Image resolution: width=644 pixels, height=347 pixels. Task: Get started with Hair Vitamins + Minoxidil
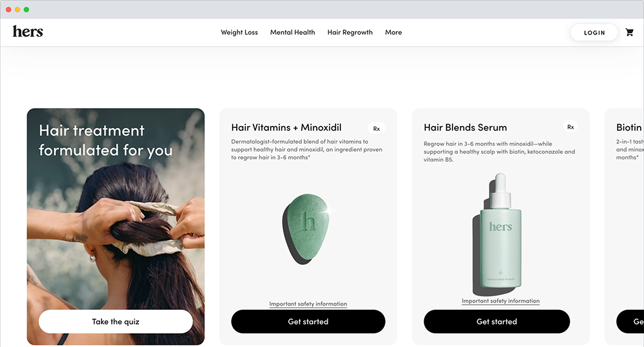click(308, 322)
